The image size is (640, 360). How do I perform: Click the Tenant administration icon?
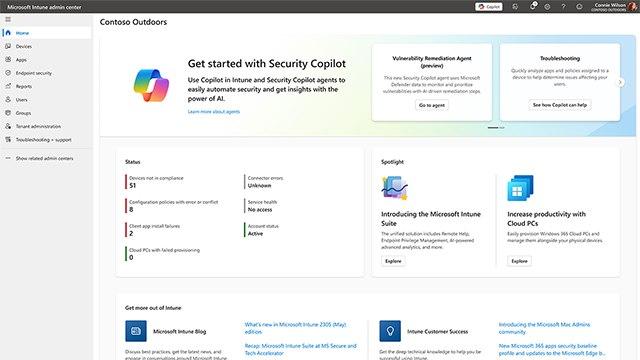pyautogui.click(x=8, y=126)
